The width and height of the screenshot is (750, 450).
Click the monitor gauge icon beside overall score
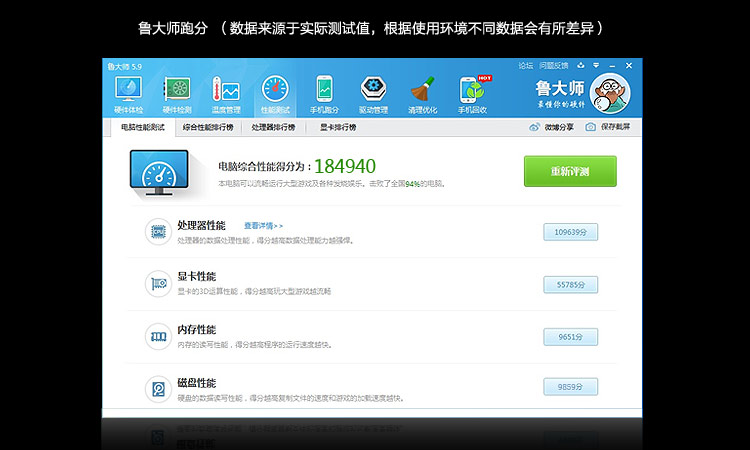coord(160,173)
